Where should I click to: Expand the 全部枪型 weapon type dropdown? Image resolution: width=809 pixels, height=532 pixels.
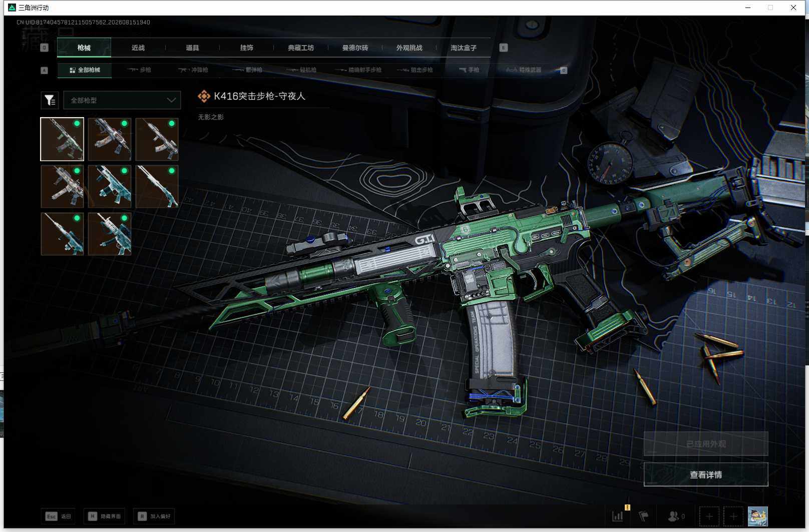pyautogui.click(x=122, y=100)
